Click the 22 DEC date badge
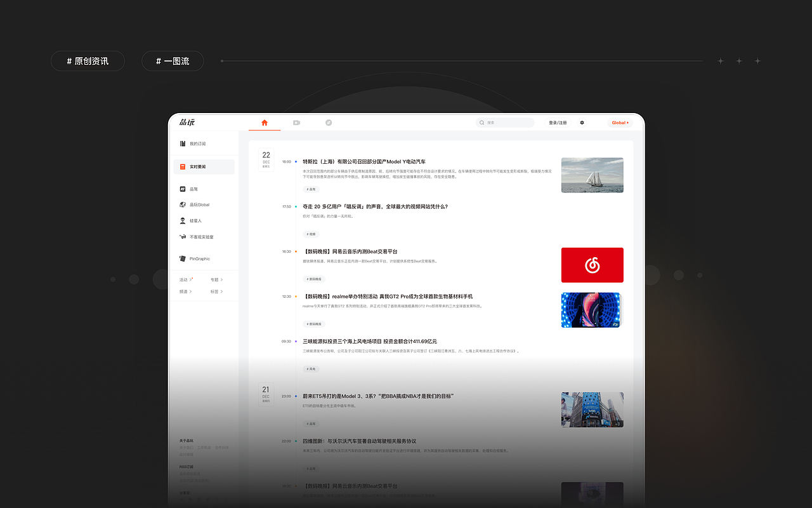 (x=266, y=159)
